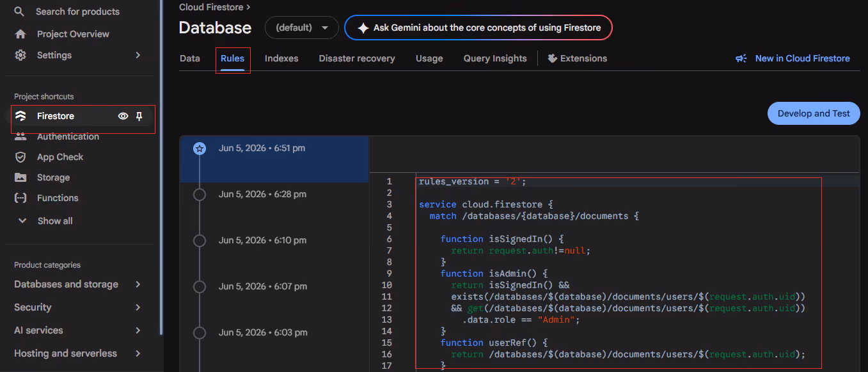Click the Settings gear icon
The height and width of the screenshot is (372, 868).
coord(20,55)
